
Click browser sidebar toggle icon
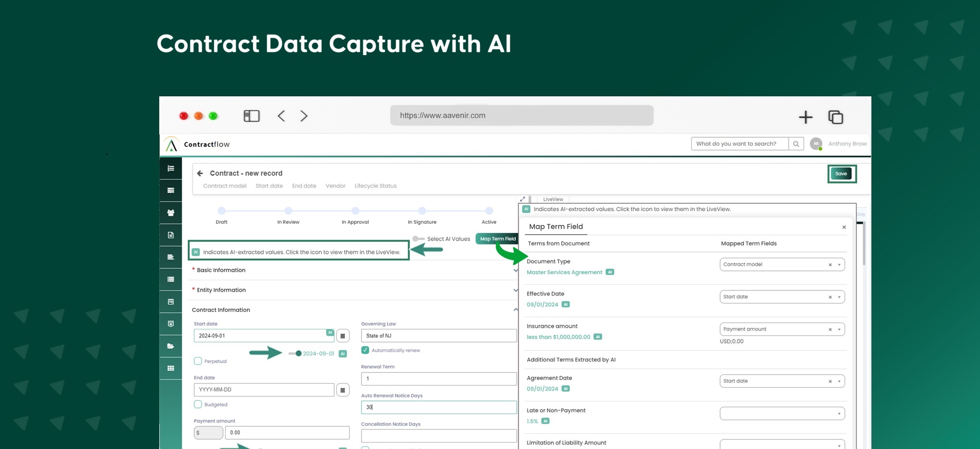click(x=252, y=116)
